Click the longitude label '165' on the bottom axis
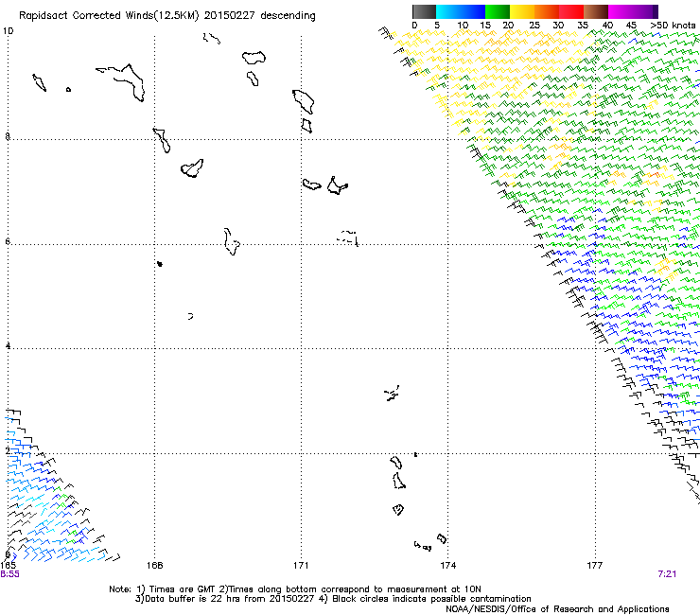The image size is (700, 615). click(8, 566)
